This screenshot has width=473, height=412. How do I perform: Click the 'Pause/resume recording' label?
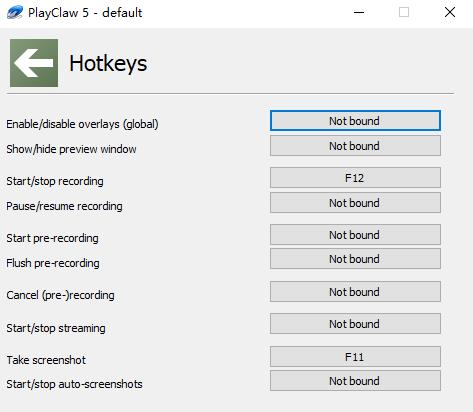pyautogui.click(x=64, y=206)
